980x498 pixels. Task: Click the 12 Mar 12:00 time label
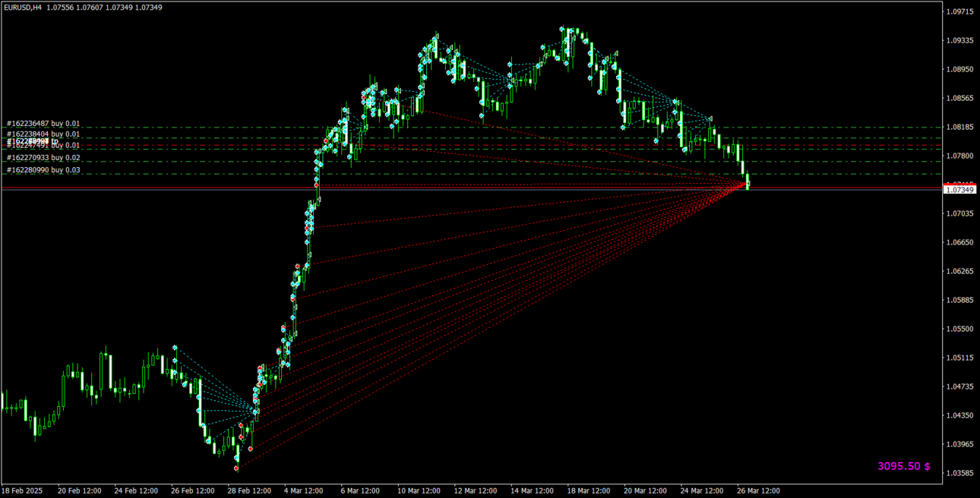[x=476, y=490]
